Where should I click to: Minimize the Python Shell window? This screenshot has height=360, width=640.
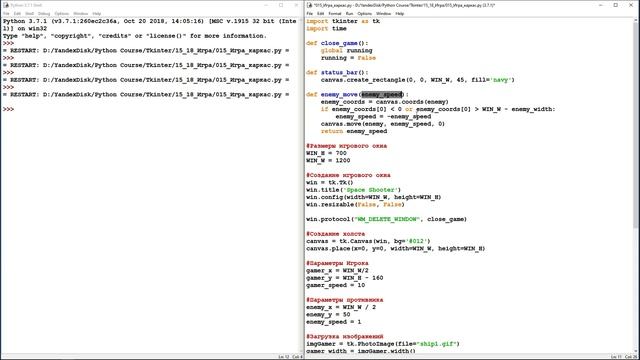tap(266, 5)
